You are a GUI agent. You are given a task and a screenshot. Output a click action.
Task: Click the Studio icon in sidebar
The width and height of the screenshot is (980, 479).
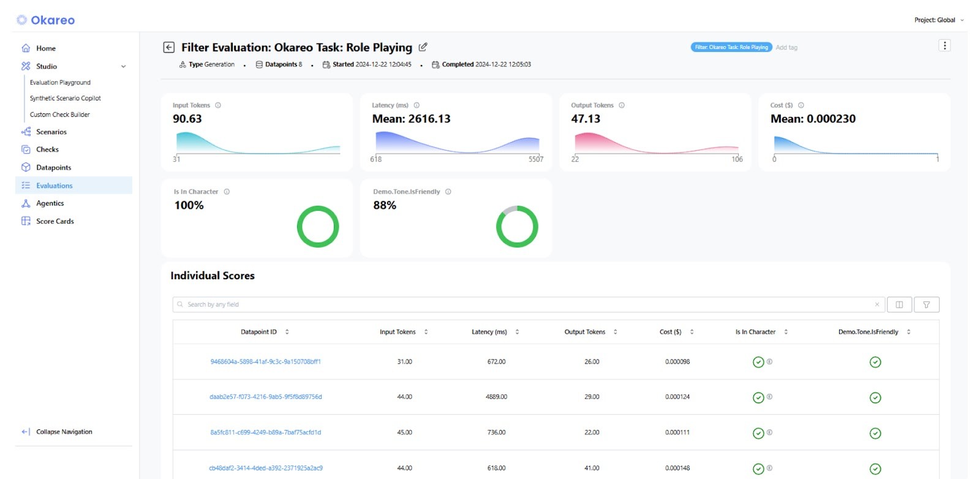(x=26, y=66)
